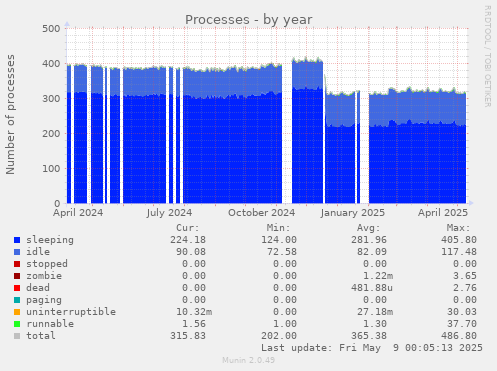This screenshot has height=371, width=497.
Task: Click zombie average value 1.22m
Action: click(x=378, y=276)
